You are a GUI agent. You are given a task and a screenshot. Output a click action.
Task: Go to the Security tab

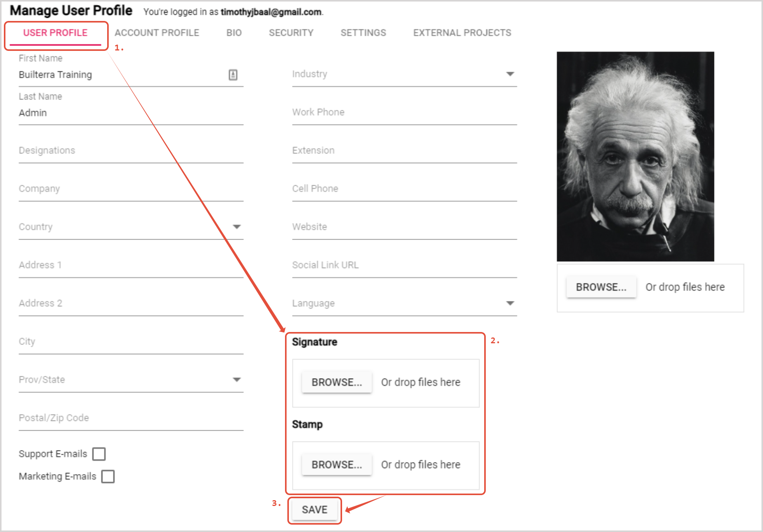click(291, 33)
